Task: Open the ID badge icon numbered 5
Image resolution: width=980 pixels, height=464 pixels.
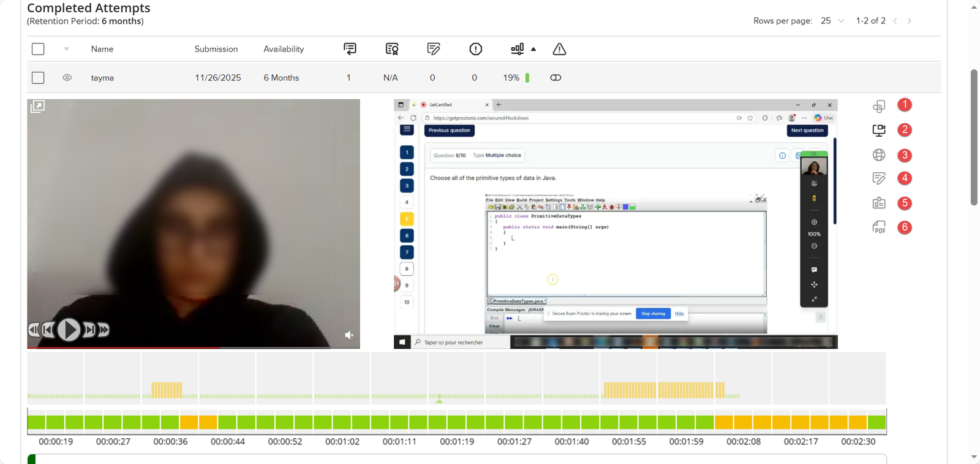Action: tap(879, 203)
